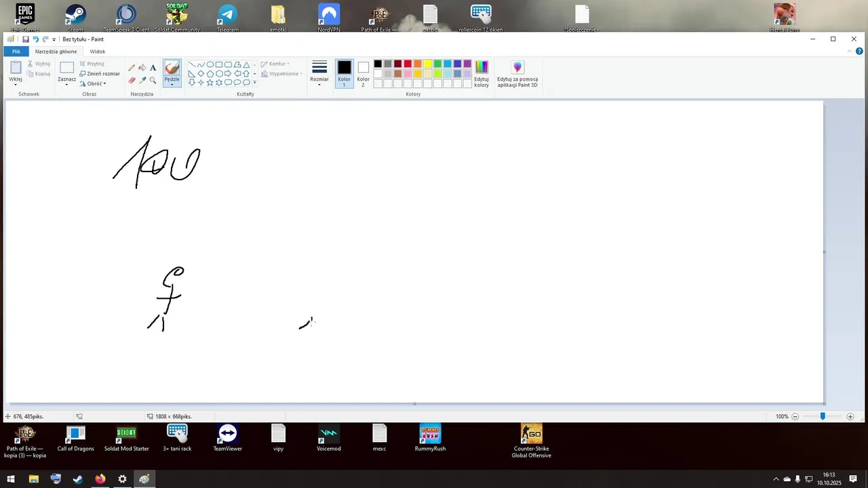
Task: Switch to the Widok tab
Action: tap(98, 52)
